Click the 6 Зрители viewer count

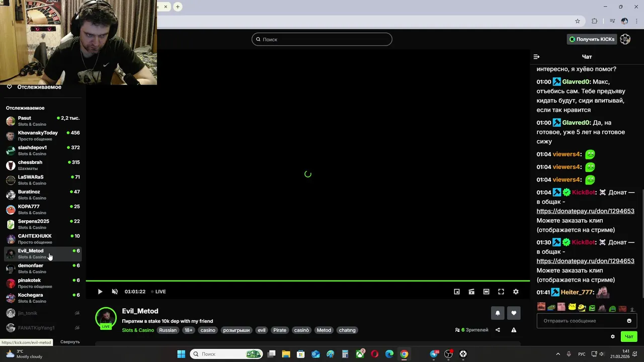(471, 330)
